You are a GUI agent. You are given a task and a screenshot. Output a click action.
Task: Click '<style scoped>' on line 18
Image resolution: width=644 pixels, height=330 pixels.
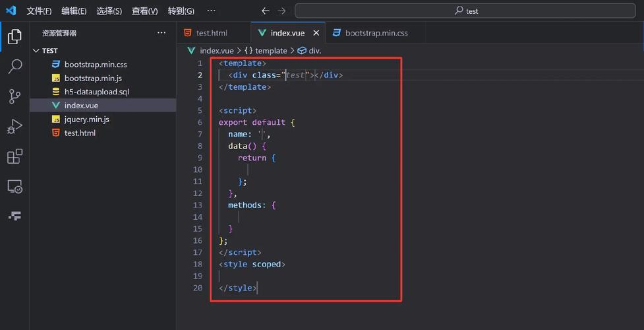click(252, 264)
